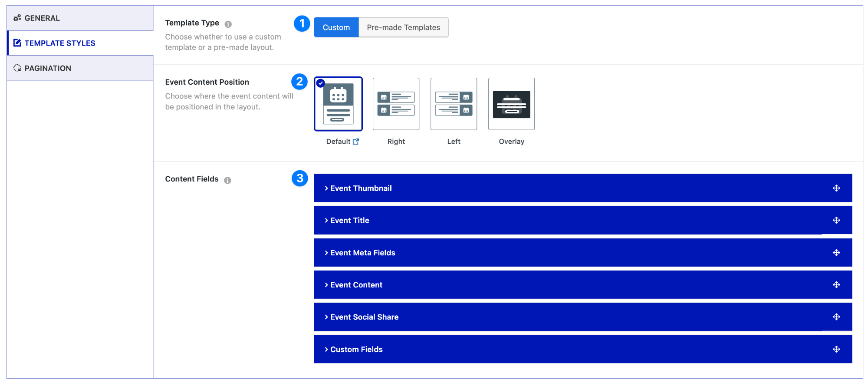Choose the Overlay content position option

(x=511, y=104)
